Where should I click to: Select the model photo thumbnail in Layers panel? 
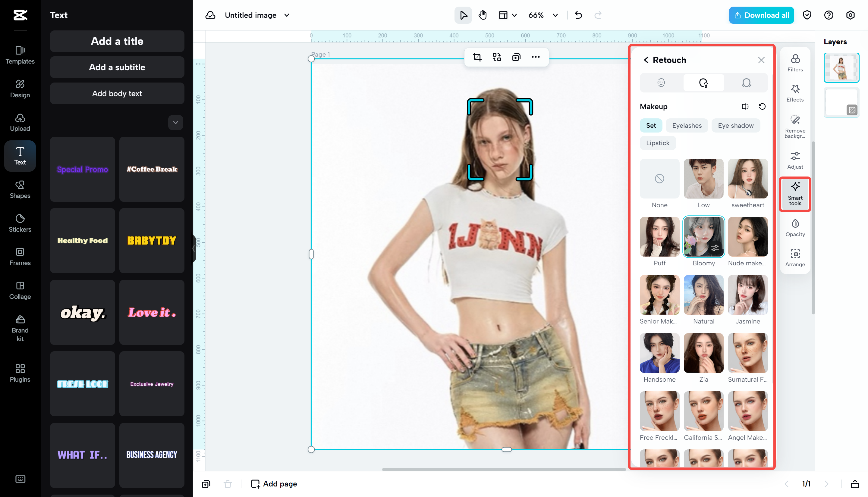pyautogui.click(x=841, y=67)
